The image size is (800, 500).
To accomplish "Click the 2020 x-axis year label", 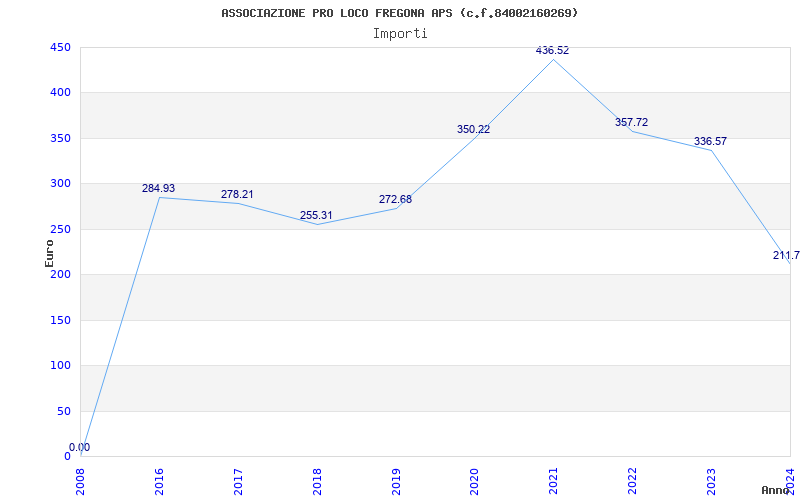I will click(x=474, y=481).
